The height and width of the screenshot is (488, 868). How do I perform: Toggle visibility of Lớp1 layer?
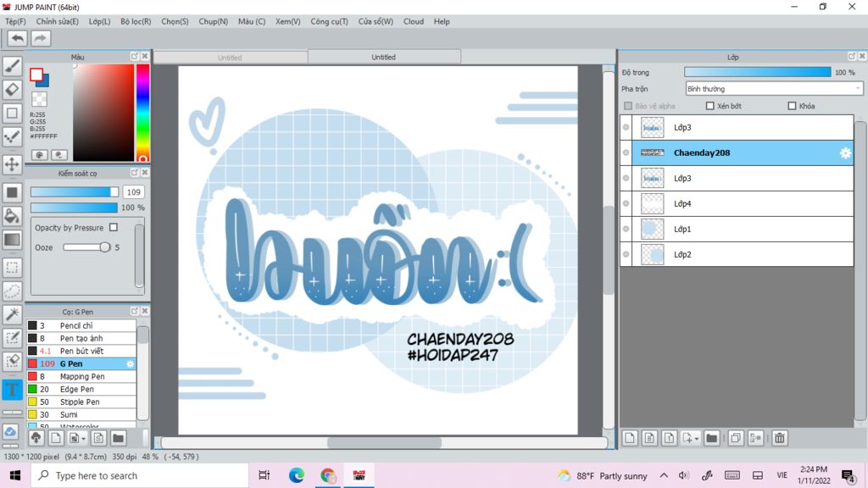point(626,229)
